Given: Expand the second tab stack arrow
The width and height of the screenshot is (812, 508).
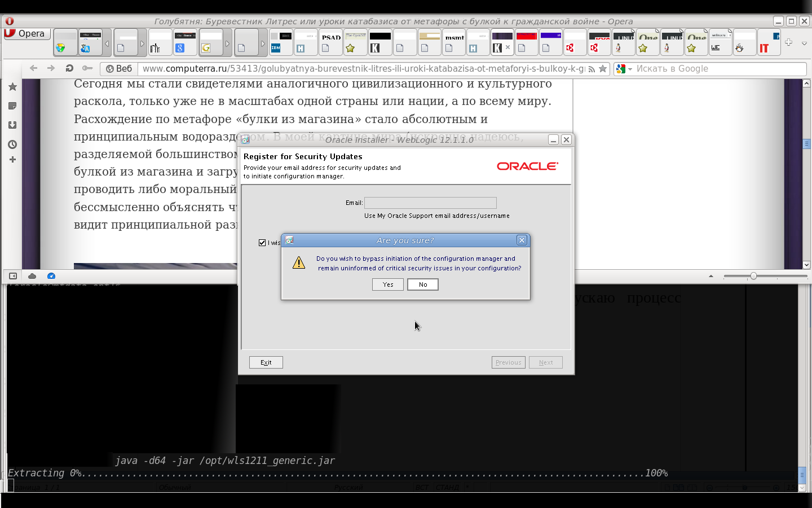Looking at the screenshot, I should click(142, 43).
